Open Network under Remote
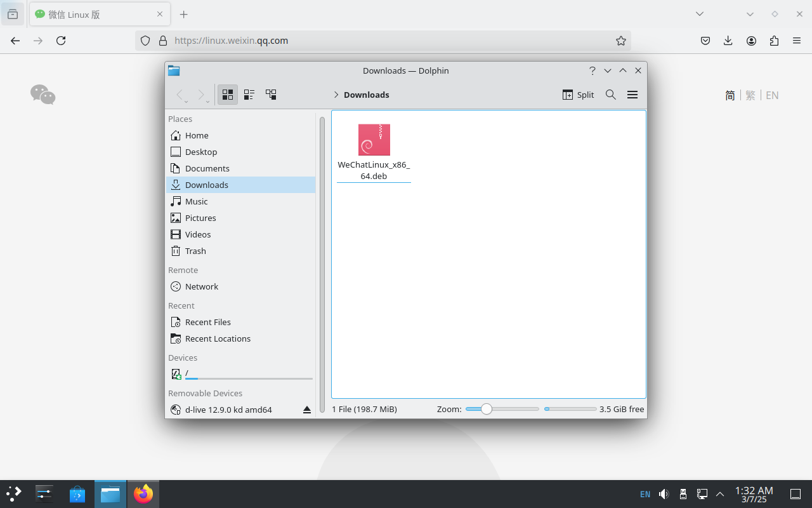Screen dimensions: 812x508 [x=240, y=286]
